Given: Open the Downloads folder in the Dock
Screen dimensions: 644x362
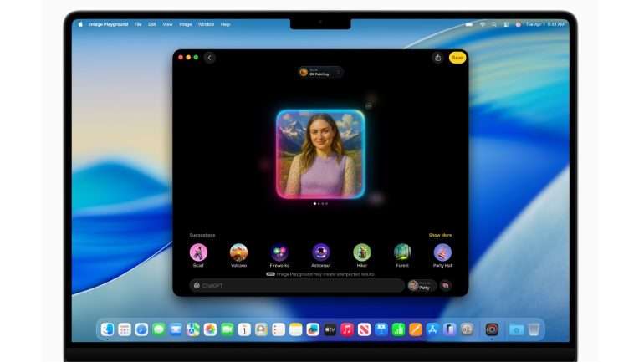Looking at the screenshot, I should (516, 329).
